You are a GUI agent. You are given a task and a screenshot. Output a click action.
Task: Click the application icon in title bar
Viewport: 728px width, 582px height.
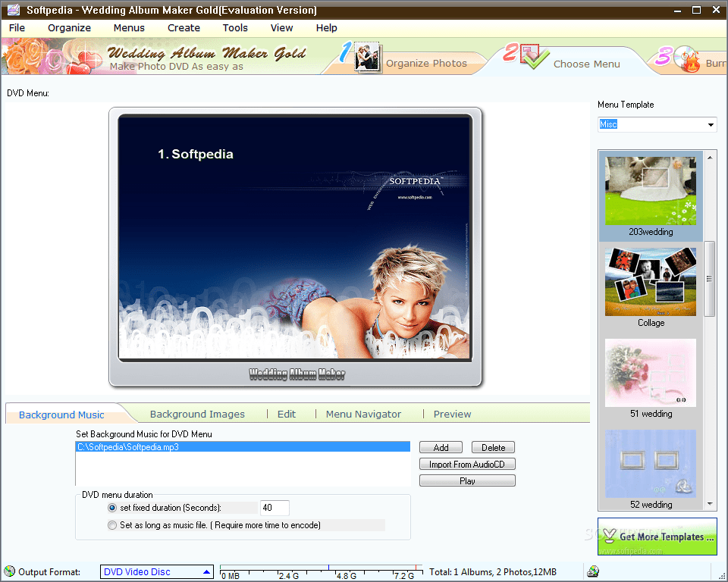(x=11, y=10)
